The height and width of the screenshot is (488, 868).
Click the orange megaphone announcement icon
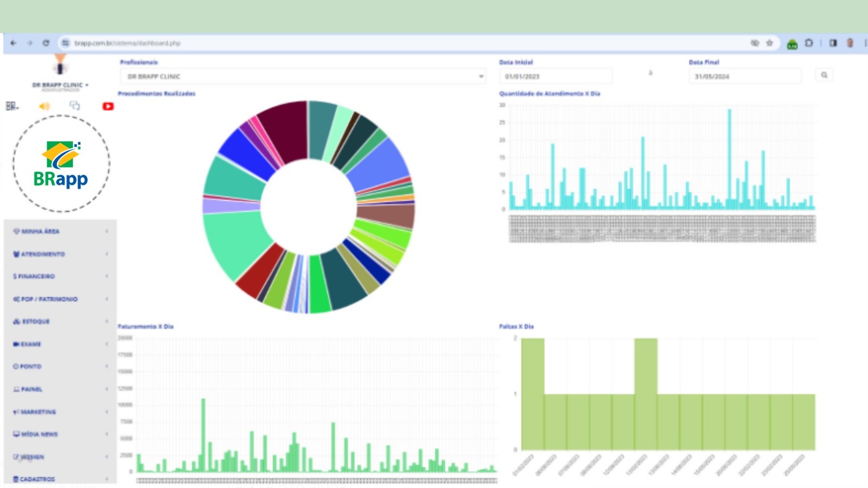tap(44, 106)
